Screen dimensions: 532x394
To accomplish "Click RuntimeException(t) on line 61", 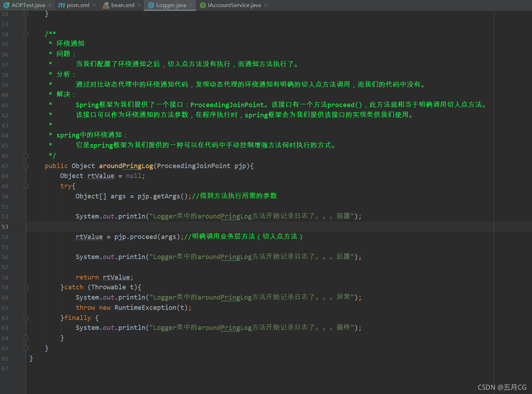I will pos(151,308).
